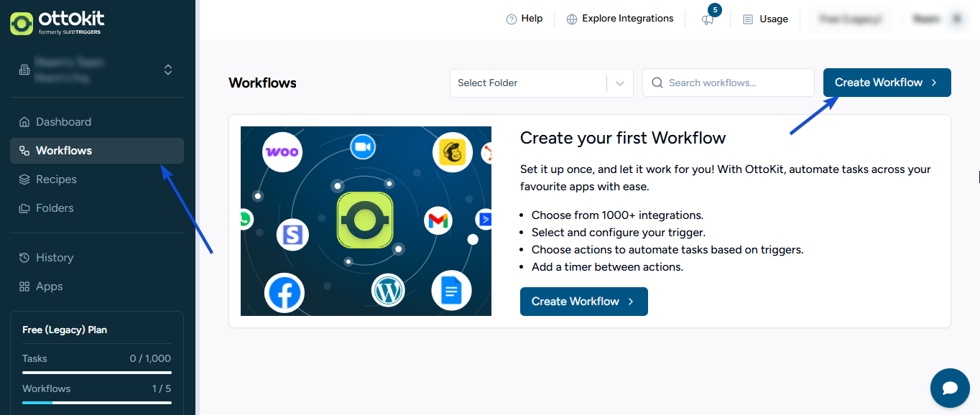980x415 pixels.
Task: Click the Gmail icon in illustration
Action: pyautogui.click(x=438, y=220)
